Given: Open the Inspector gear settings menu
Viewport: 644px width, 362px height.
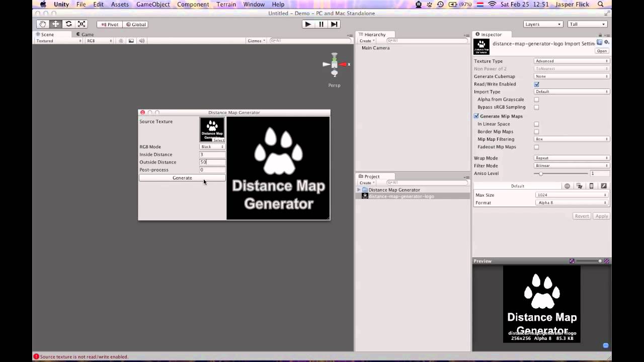Looking at the screenshot, I should point(606,43).
